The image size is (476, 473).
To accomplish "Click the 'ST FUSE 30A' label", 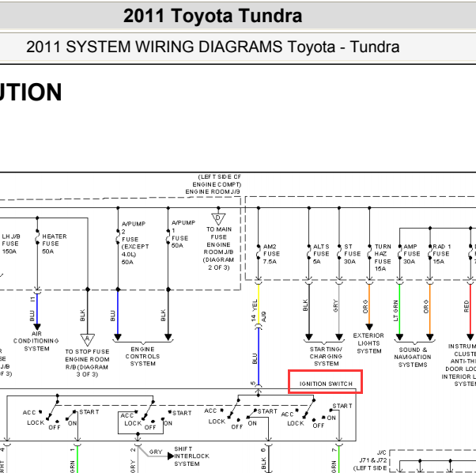I will pos(352,254).
